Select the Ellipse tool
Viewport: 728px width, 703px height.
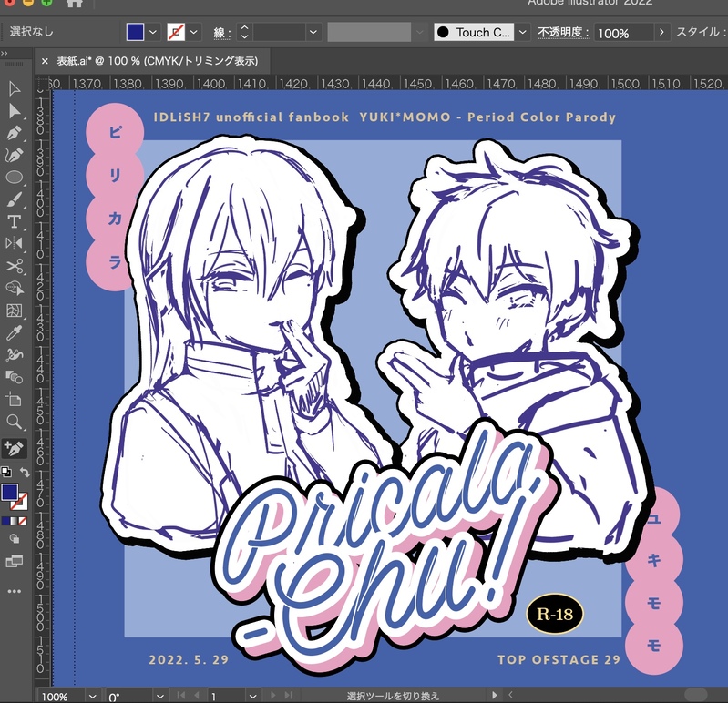(15, 178)
